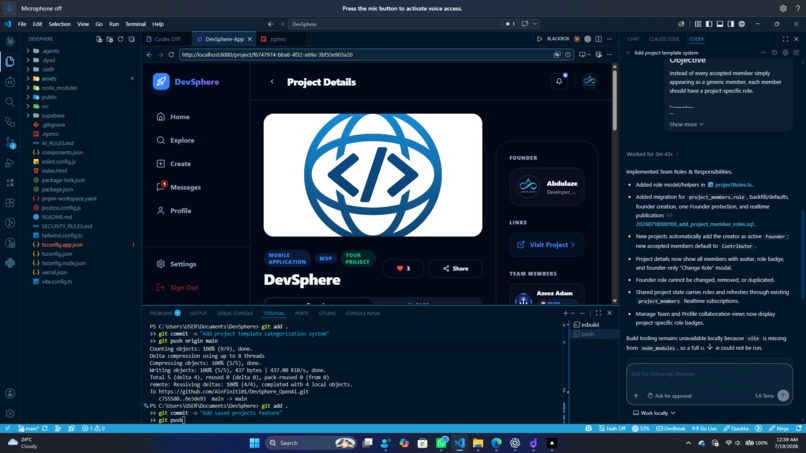This screenshot has height=453, width=806.
Task: Open the File menu
Action: tap(22, 24)
